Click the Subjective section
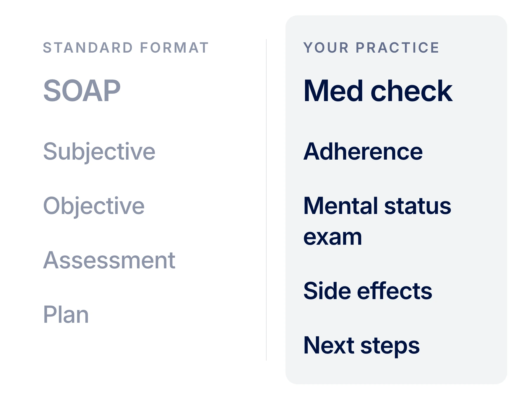Image resolution: width=532 pixels, height=399 pixels. (99, 152)
